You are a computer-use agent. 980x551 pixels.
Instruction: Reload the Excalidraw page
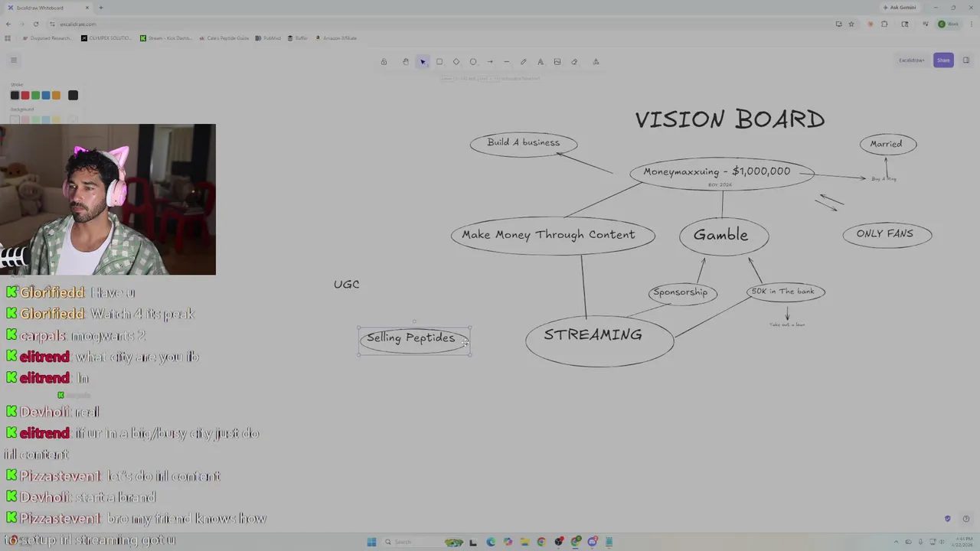(x=35, y=24)
